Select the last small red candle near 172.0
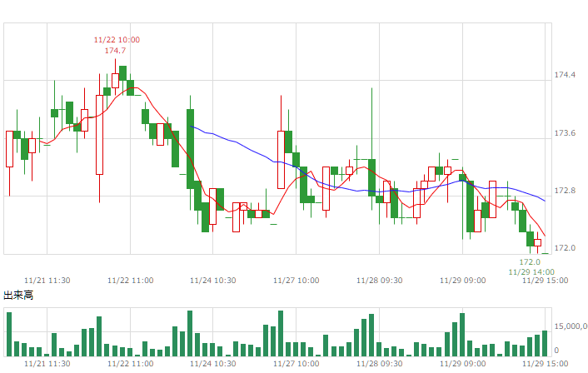The image size is (588, 373). click(x=537, y=242)
